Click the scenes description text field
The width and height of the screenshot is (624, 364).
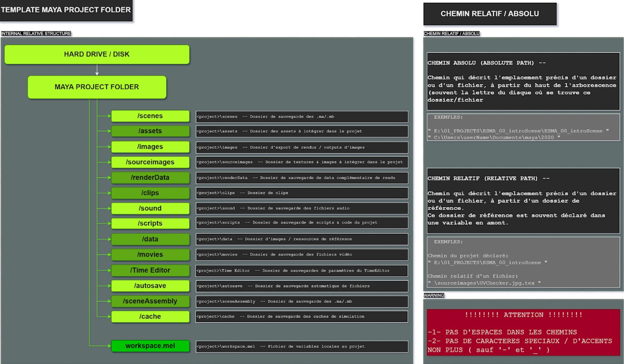tap(301, 117)
